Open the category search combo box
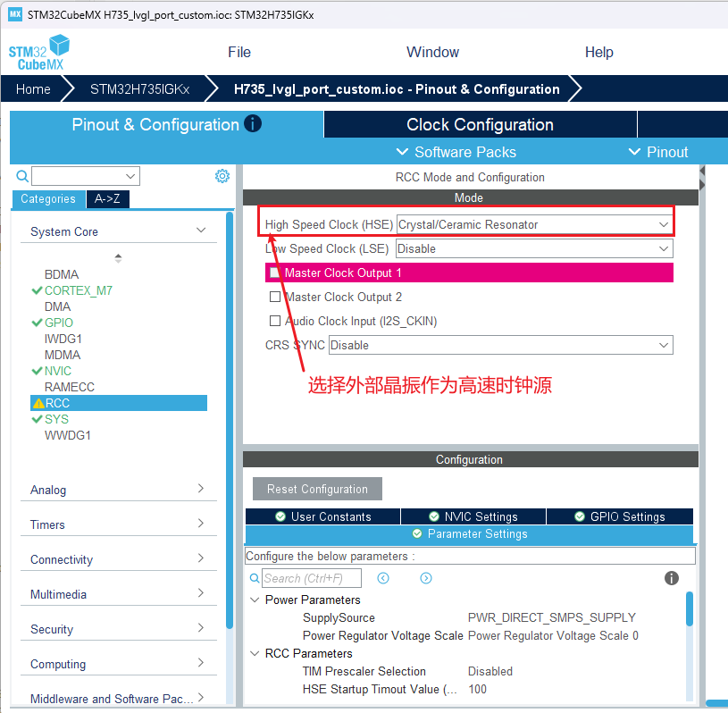This screenshot has width=728, height=713. point(86,176)
